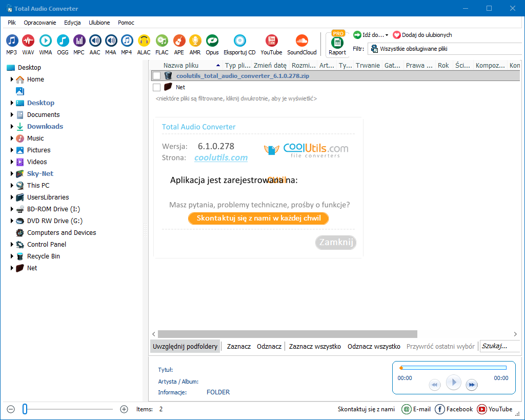Open the Opracowanie menu

pos(40,23)
